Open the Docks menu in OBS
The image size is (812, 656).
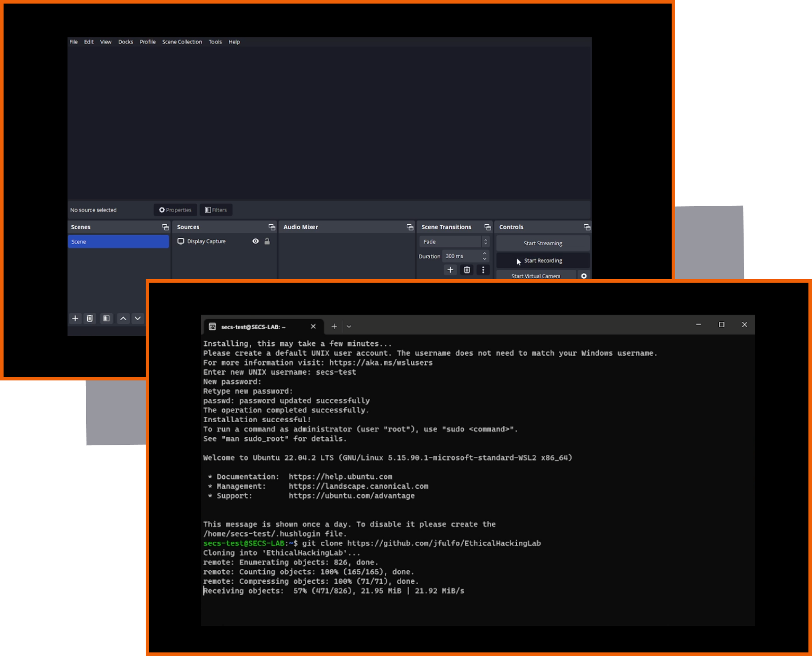click(126, 42)
